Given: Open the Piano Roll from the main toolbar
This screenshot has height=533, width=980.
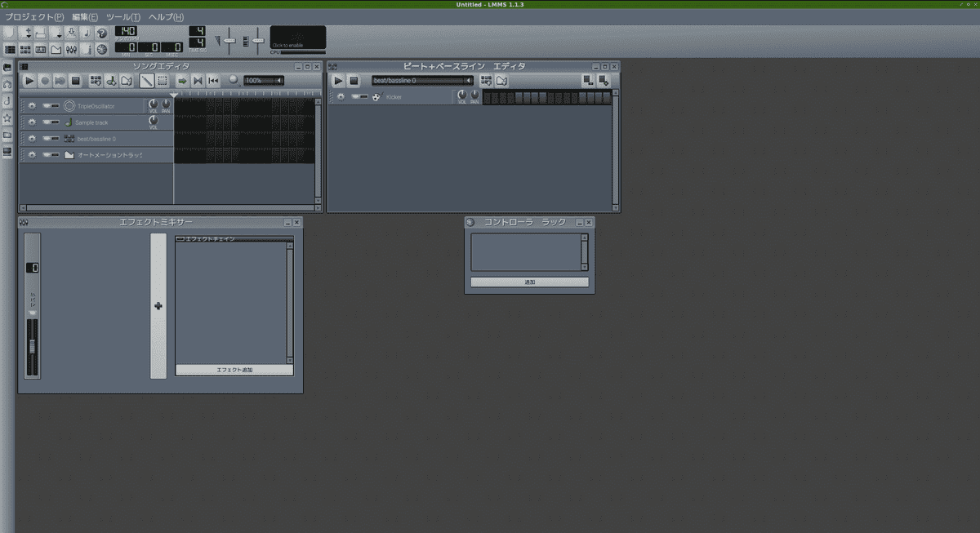Looking at the screenshot, I should [41, 50].
